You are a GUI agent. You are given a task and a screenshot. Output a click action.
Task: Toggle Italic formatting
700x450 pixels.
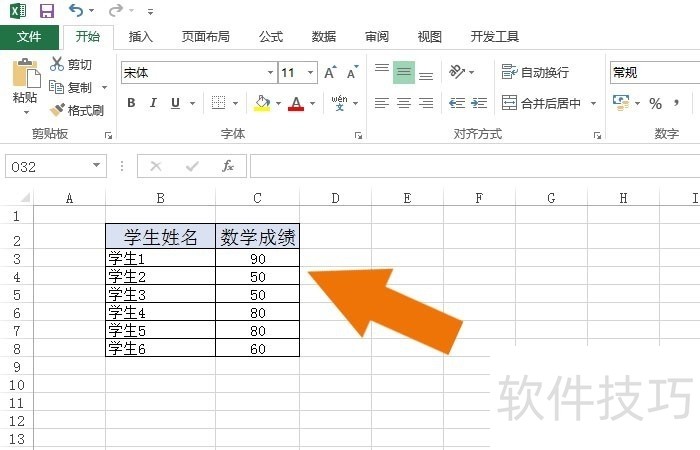click(153, 103)
